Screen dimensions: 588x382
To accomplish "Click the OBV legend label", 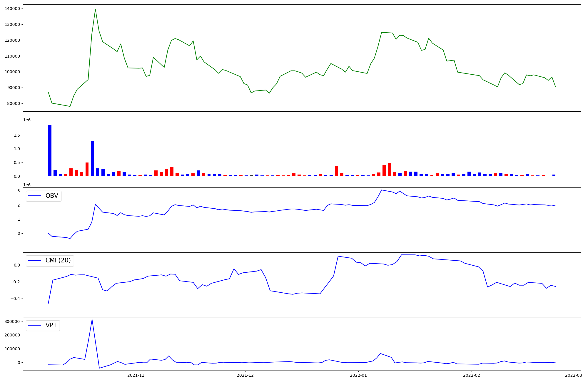I will tap(52, 196).
